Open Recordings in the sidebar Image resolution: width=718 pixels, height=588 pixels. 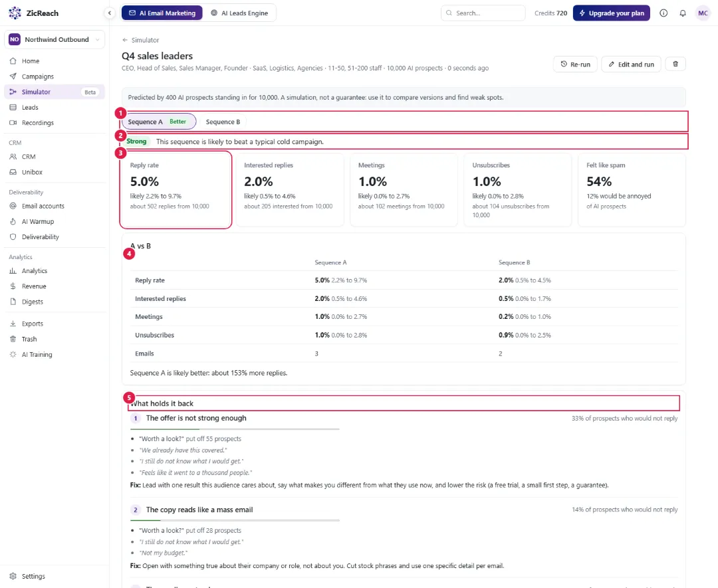(55, 123)
